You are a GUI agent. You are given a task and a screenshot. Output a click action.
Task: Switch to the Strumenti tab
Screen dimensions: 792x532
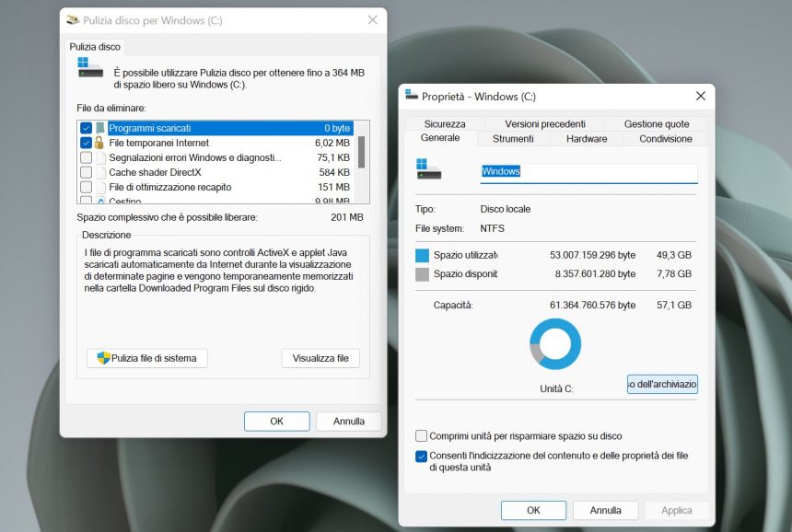[x=513, y=138]
